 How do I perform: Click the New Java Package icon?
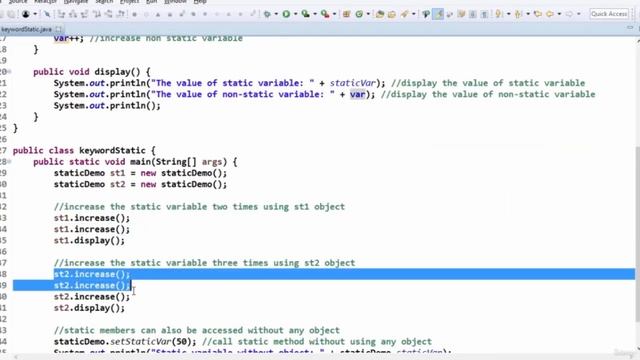(x=346, y=14)
